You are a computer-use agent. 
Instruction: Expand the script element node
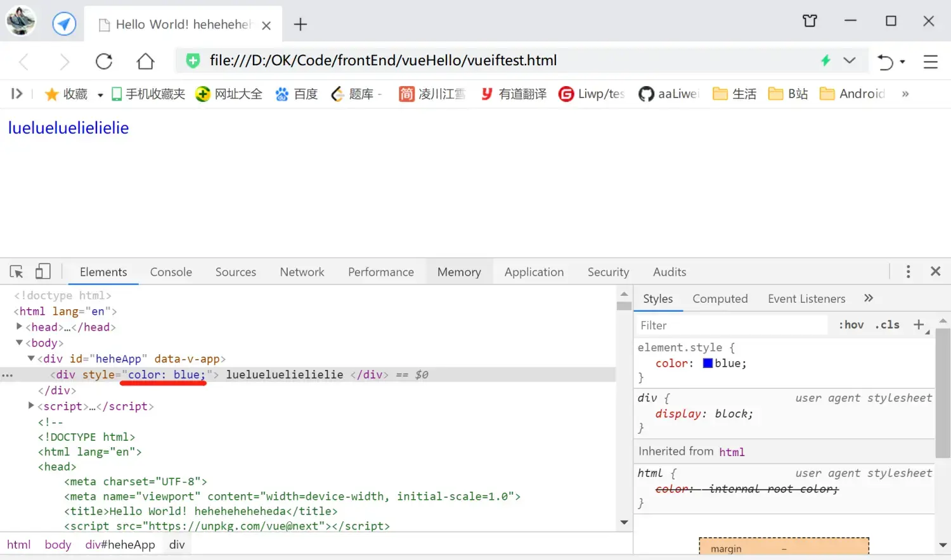pyautogui.click(x=31, y=405)
